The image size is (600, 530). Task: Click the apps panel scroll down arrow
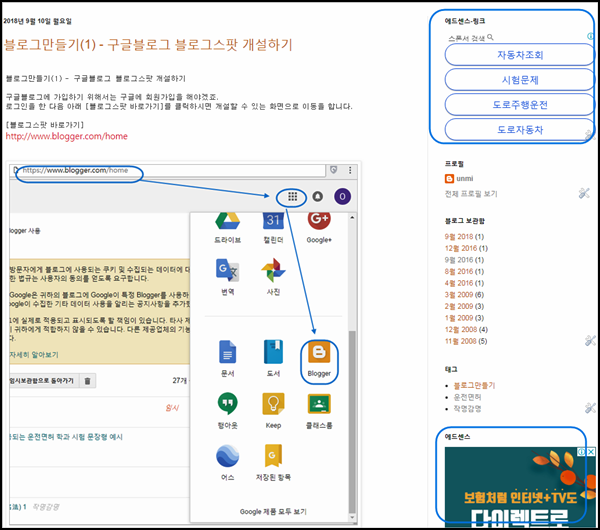[x=352, y=518]
